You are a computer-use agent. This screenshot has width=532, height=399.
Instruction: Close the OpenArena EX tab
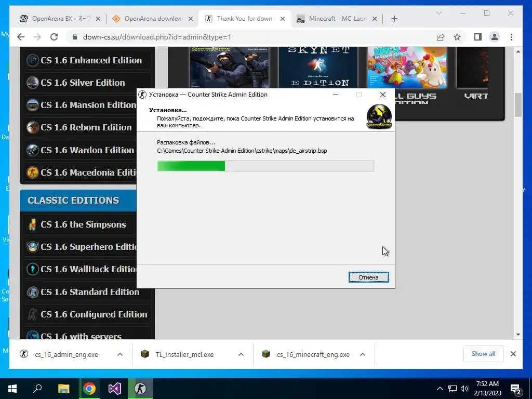click(98, 19)
